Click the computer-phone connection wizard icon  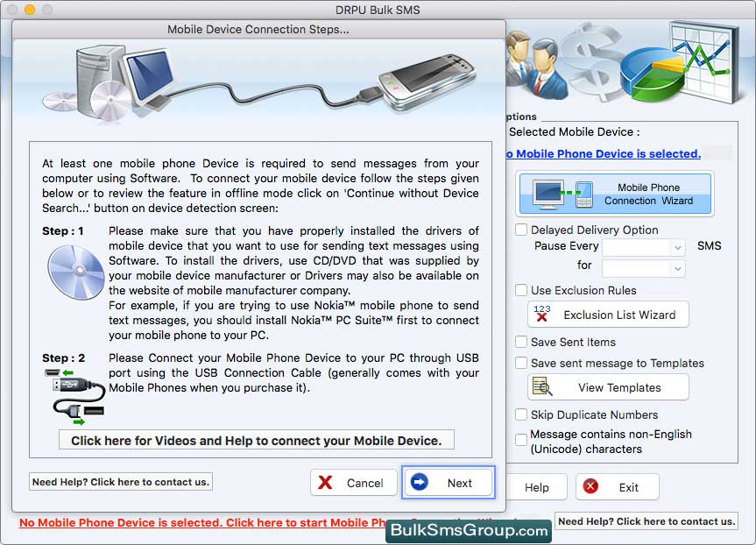pyautogui.click(x=562, y=195)
